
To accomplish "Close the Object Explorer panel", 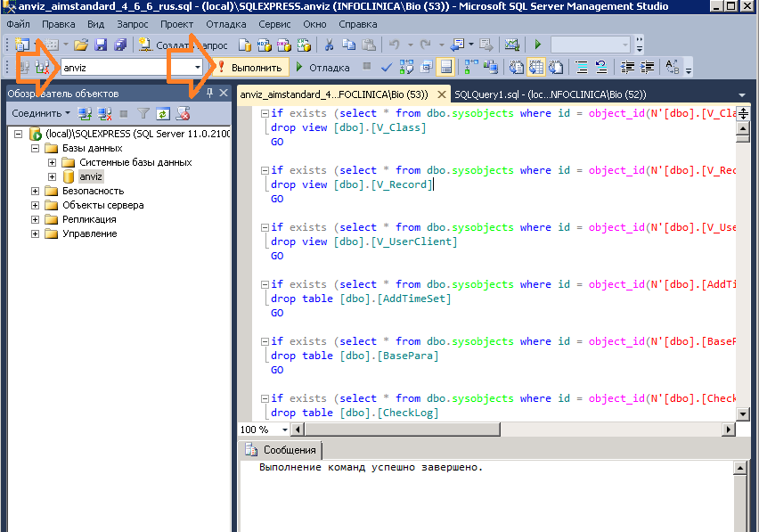I will 224,93.
